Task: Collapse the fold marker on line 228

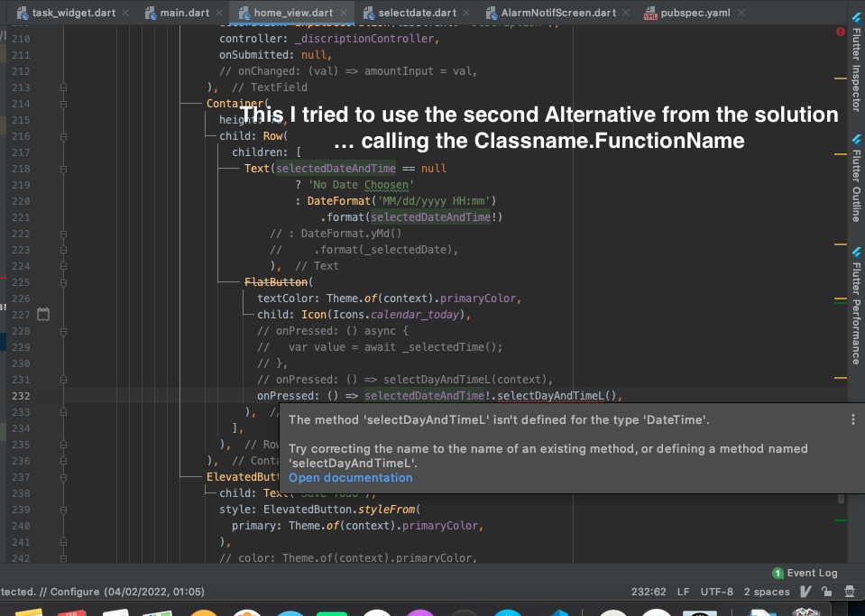Action: (x=63, y=331)
